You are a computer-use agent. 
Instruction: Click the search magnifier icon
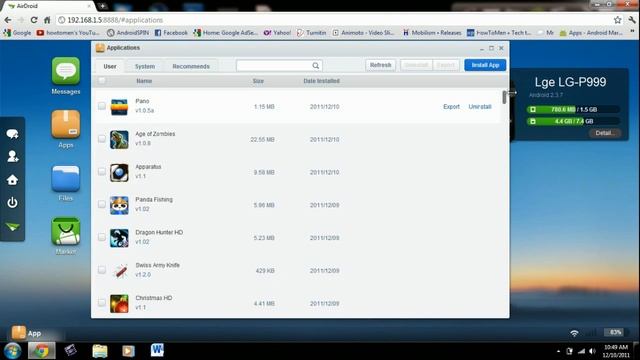316,65
